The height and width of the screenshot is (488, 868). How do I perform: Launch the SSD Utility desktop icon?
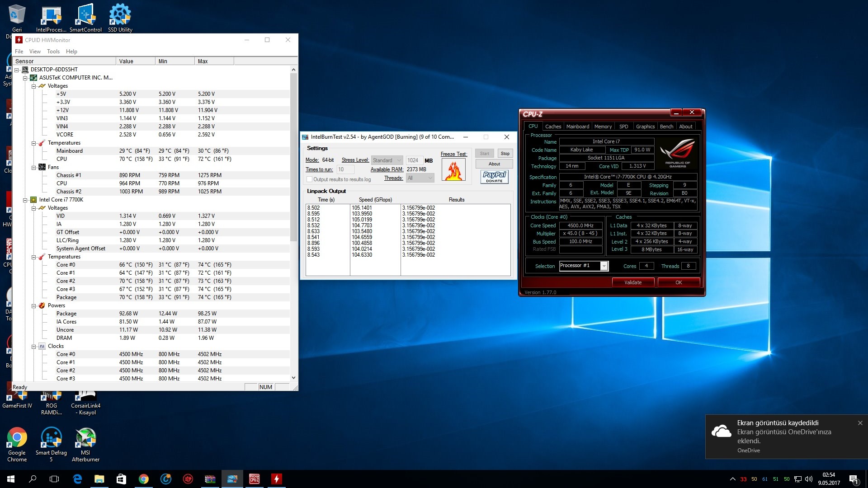coord(120,18)
